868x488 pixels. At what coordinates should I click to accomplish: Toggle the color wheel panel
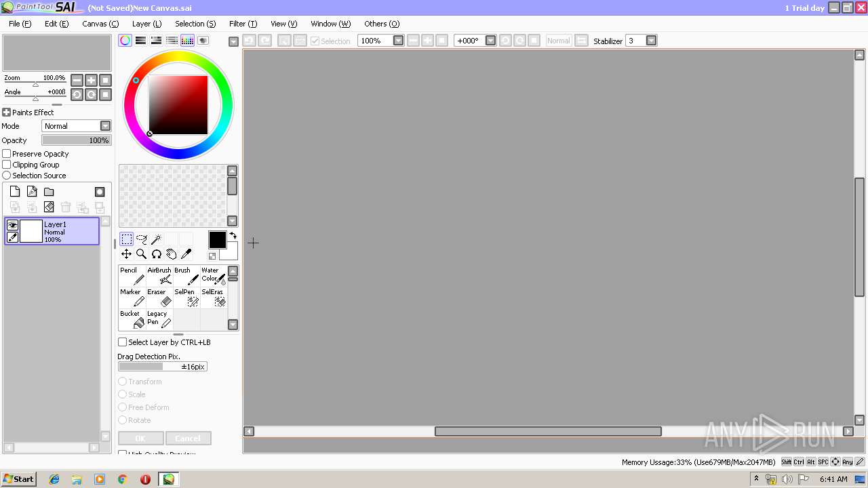click(125, 41)
